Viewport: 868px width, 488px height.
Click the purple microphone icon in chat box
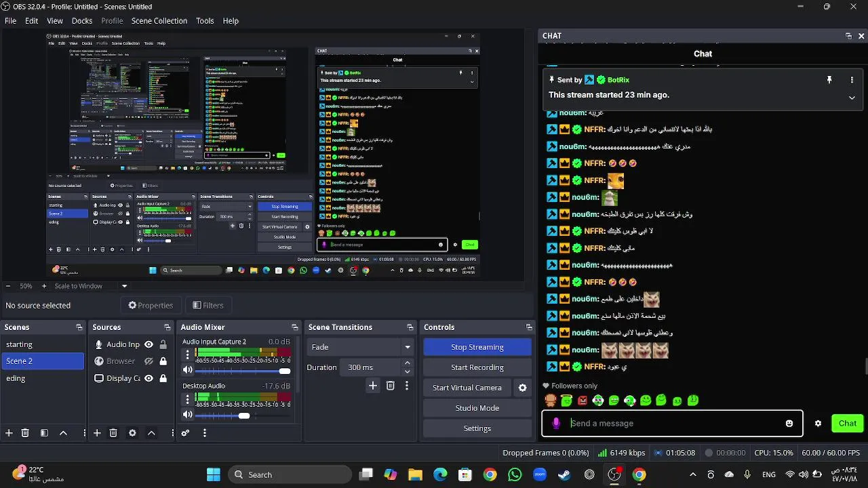click(556, 423)
